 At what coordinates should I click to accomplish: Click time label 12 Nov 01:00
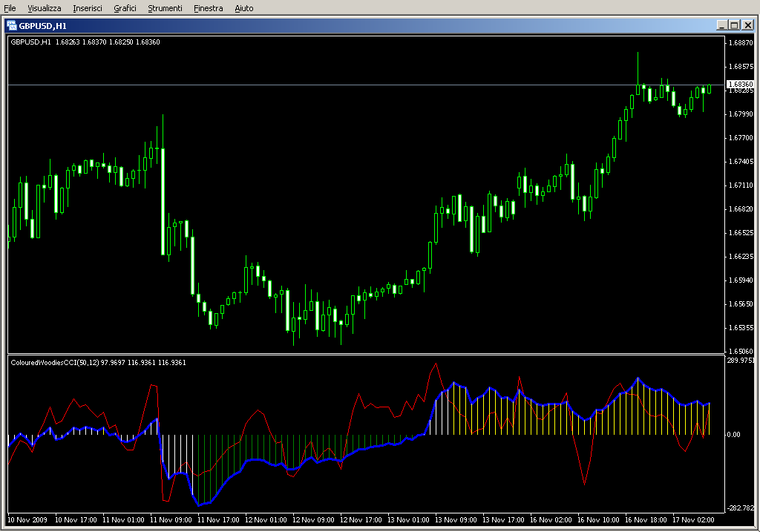[266, 520]
